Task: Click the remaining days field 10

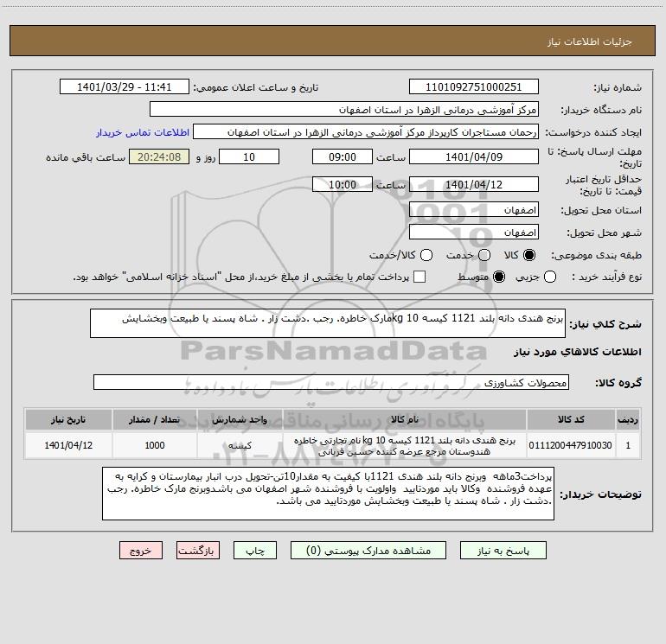Action: (249, 156)
